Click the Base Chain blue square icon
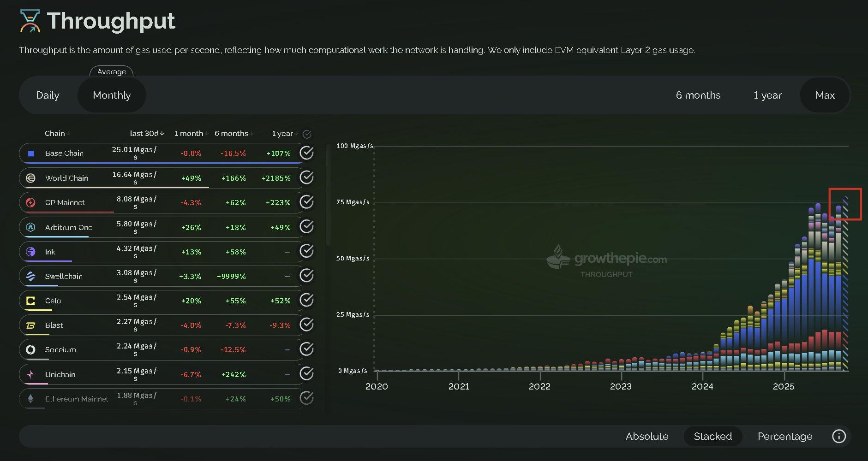 pyautogui.click(x=31, y=154)
